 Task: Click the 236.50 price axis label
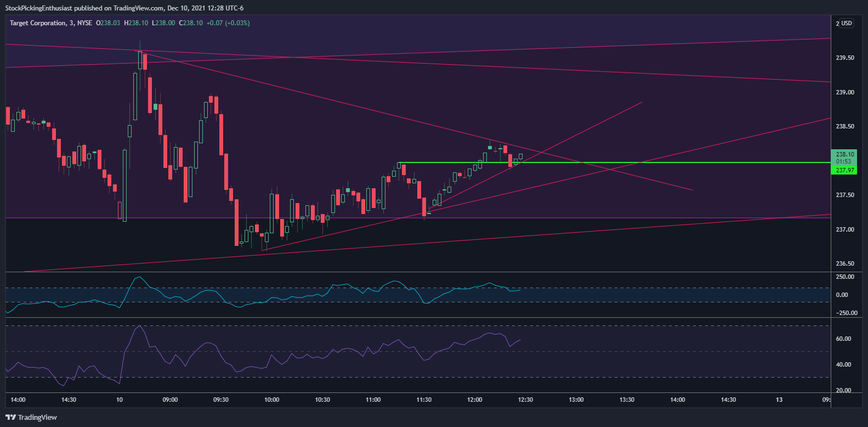pos(844,263)
